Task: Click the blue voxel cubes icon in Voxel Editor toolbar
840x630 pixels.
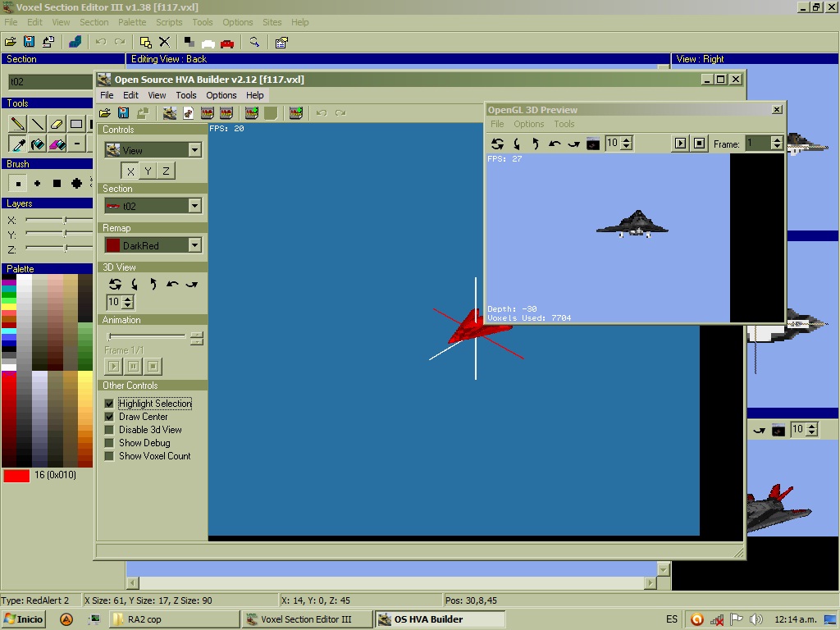Action: pyautogui.click(x=75, y=42)
